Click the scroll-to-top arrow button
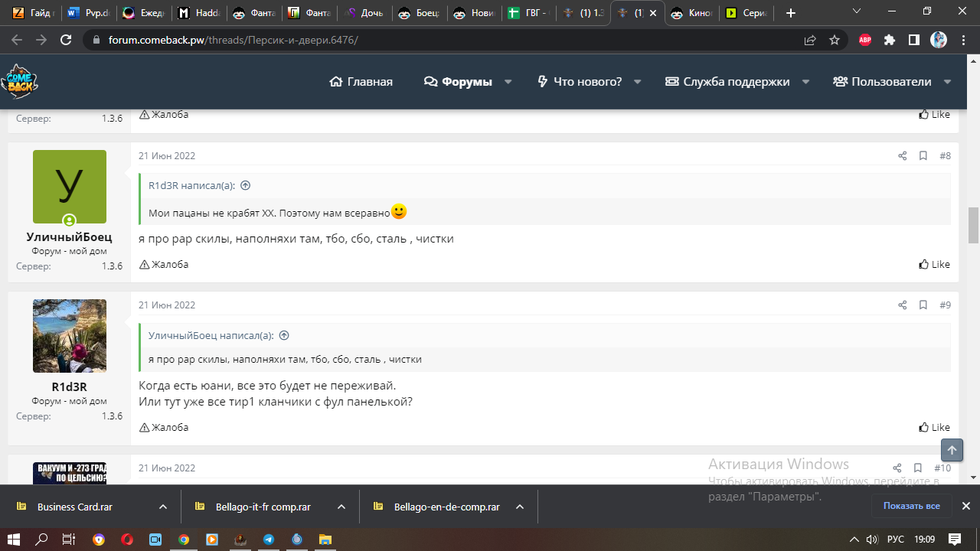Viewport: 980px width, 551px height. click(x=952, y=450)
